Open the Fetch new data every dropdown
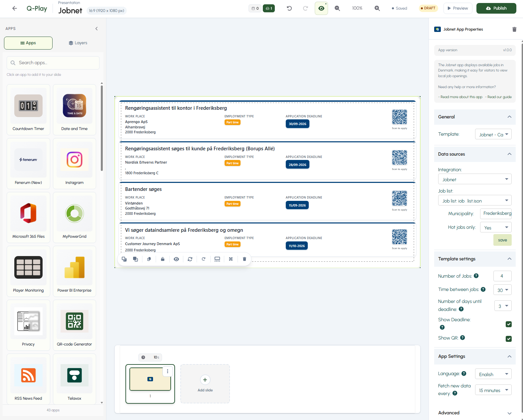The image size is (523, 420). pyautogui.click(x=493, y=390)
